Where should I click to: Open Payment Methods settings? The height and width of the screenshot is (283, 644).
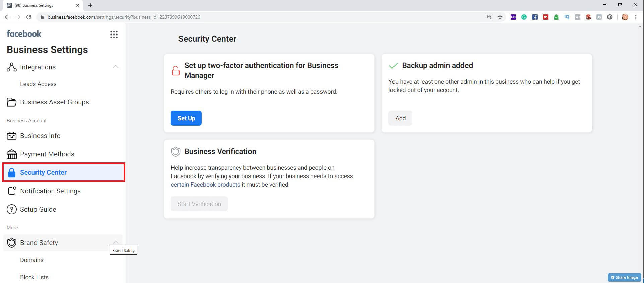pos(47,154)
